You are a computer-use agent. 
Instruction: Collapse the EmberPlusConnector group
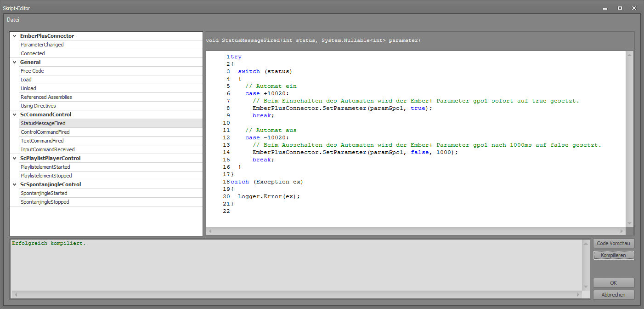(x=14, y=36)
